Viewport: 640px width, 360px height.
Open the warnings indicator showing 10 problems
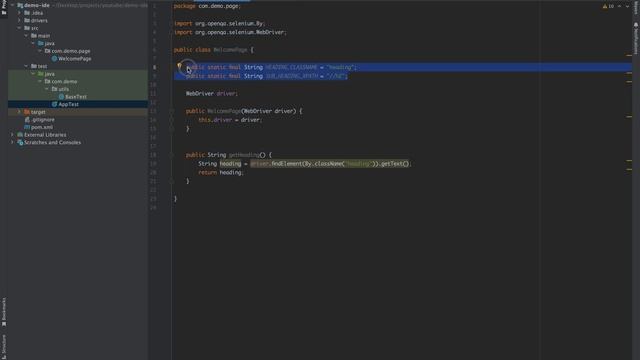(608, 6)
